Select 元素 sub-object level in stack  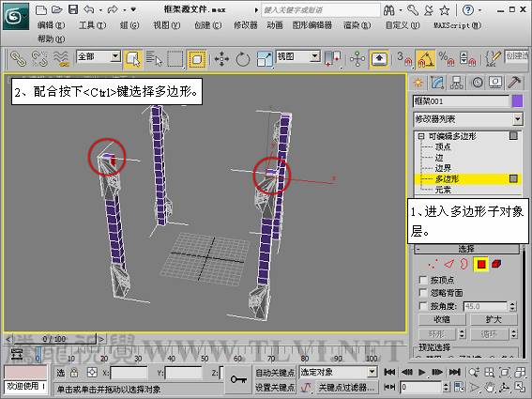[443, 190]
